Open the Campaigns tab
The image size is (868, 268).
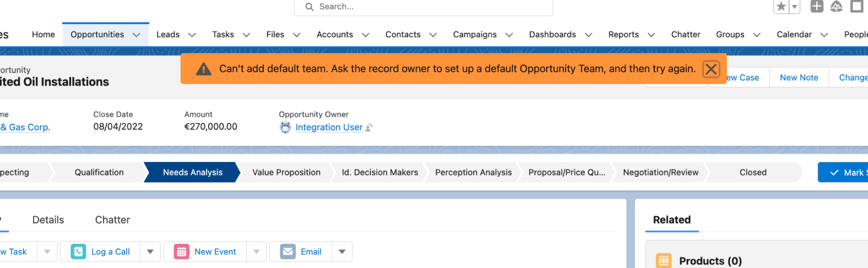tap(475, 34)
